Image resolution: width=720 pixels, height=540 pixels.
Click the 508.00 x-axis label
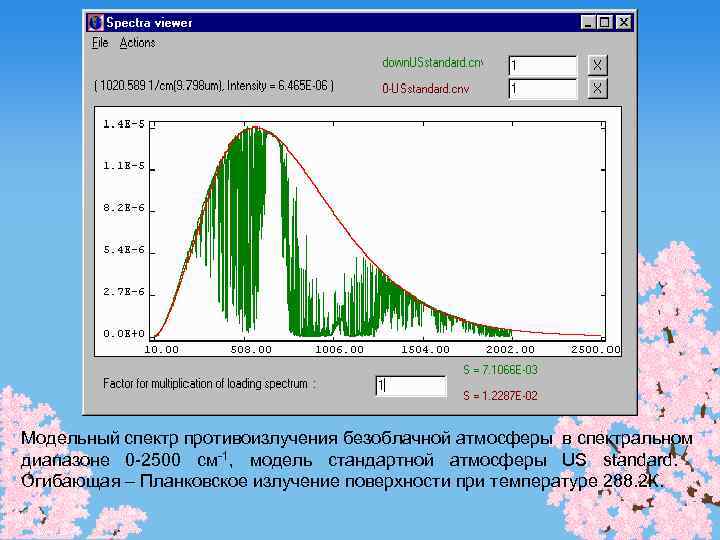pos(251,349)
